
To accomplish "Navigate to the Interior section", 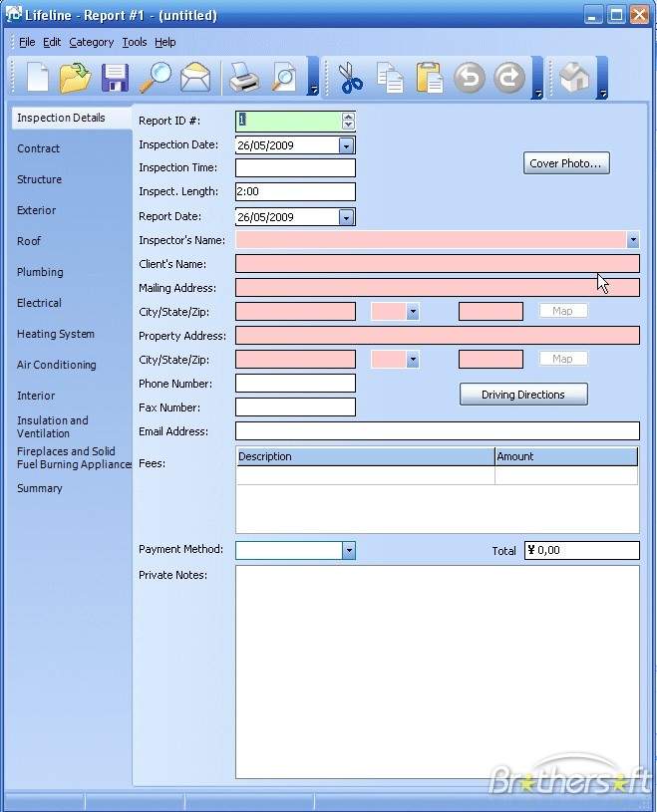I will coord(36,396).
